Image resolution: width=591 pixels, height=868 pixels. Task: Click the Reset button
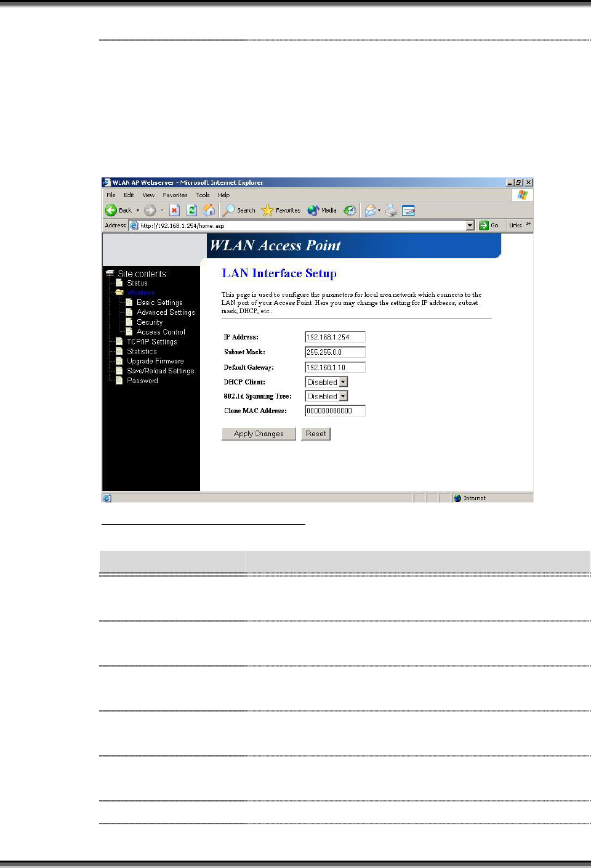coord(316,434)
